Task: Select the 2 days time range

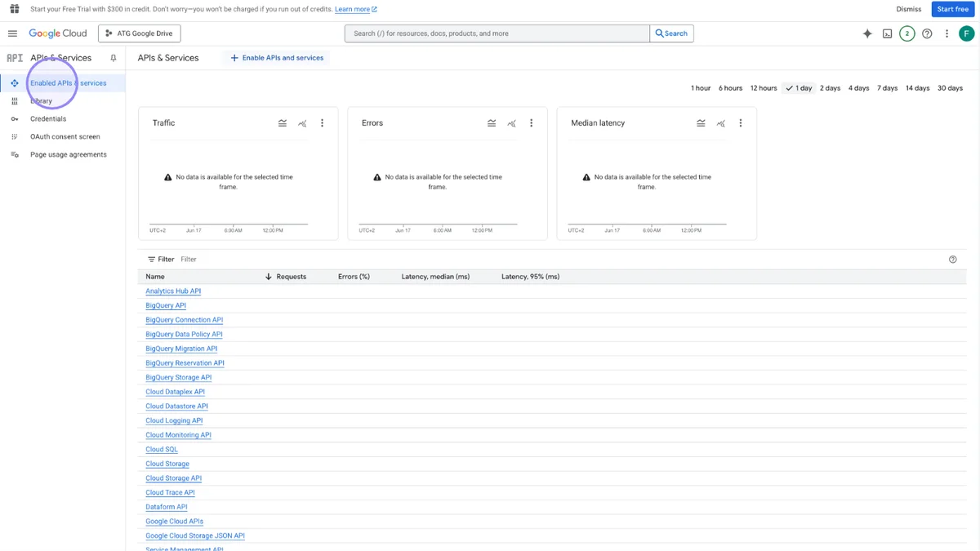Action: pyautogui.click(x=830, y=88)
